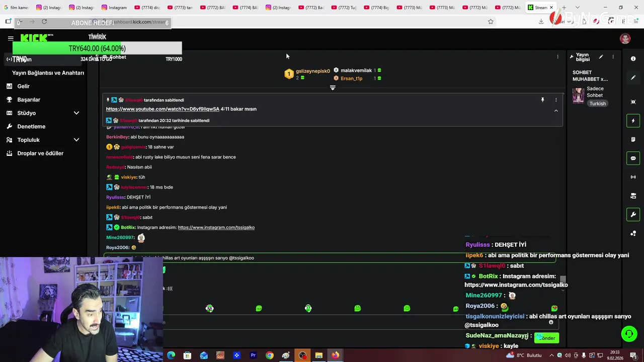Open Microsoft Edge from the taskbar
The image size is (644, 362).
(171, 355)
